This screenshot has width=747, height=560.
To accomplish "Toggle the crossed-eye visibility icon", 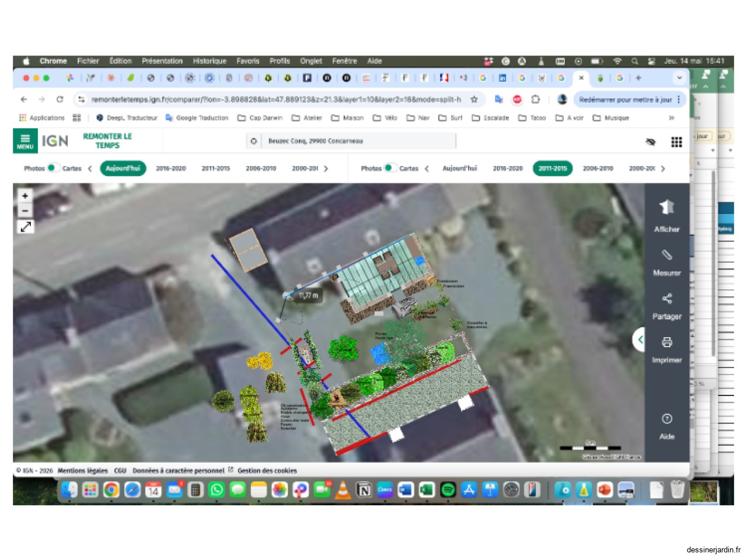I will click(651, 142).
